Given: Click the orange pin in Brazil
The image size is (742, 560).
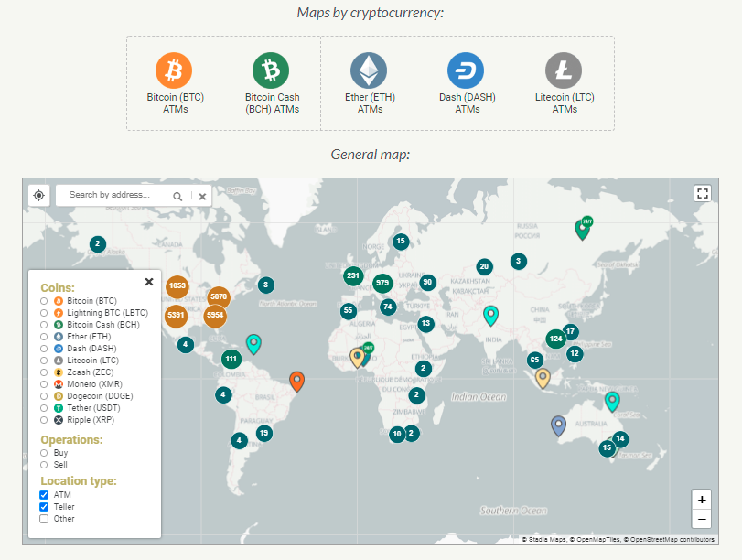Looking at the screenshot, I should [296, 381].
